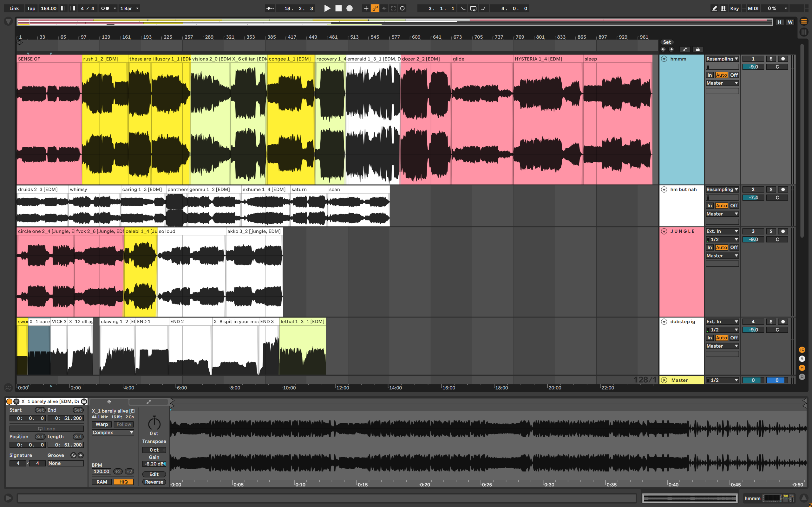Click the Reverse clip button

tap(154, 482)
